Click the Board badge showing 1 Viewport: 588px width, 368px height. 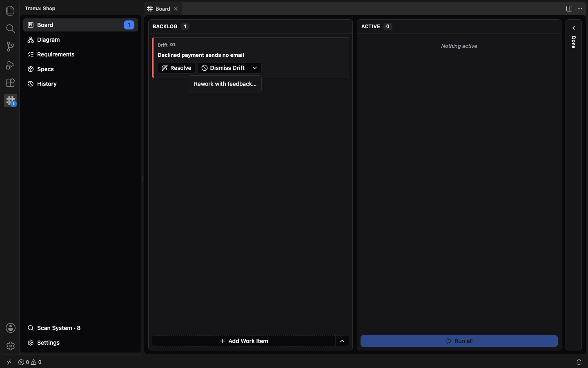click(129, 25)
